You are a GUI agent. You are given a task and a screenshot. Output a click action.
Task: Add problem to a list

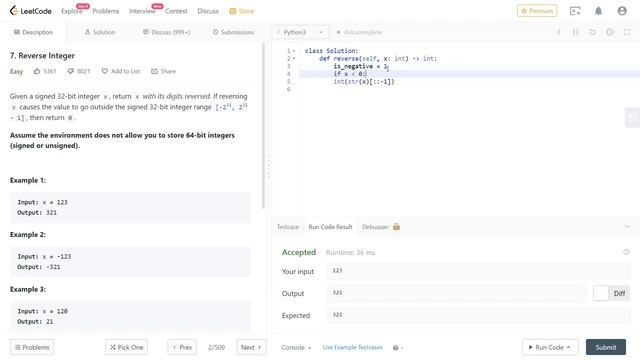[121, 71]
